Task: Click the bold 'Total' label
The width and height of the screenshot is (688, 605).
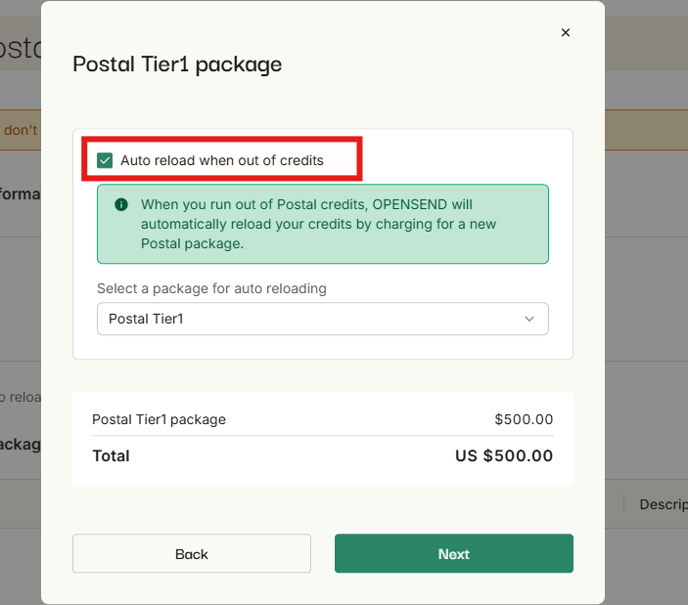Action: click(111, 456)
